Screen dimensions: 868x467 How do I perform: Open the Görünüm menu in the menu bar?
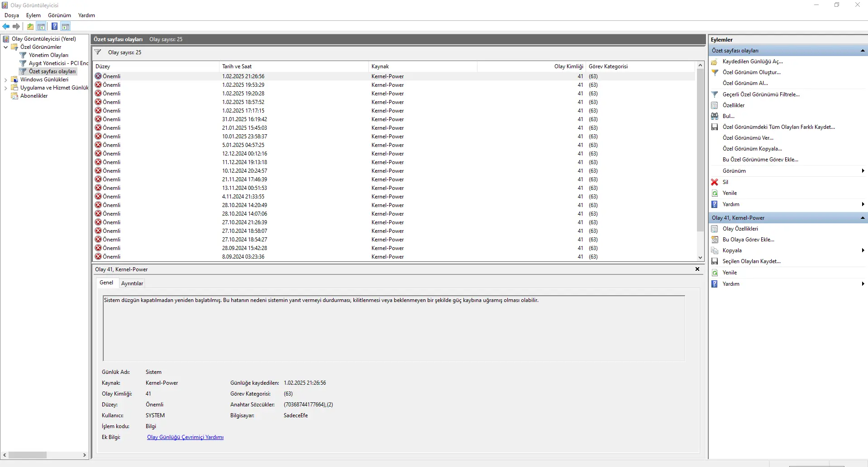pyautogui.click(x=59, y=15)
